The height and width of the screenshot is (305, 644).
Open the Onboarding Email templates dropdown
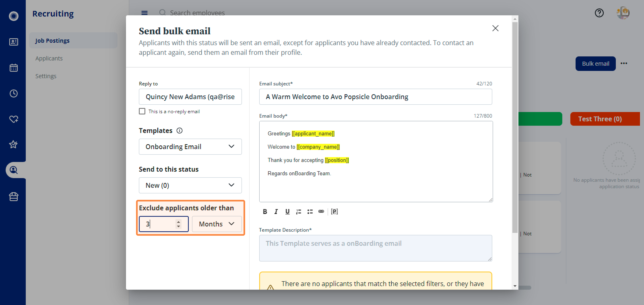pos(190,147)
